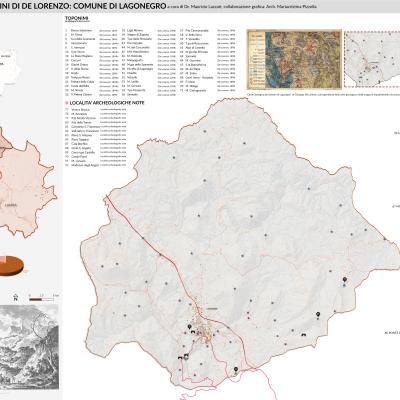Click the map pin on the southern municipal border
400x400 pixels.
click(x=236, y=369)
